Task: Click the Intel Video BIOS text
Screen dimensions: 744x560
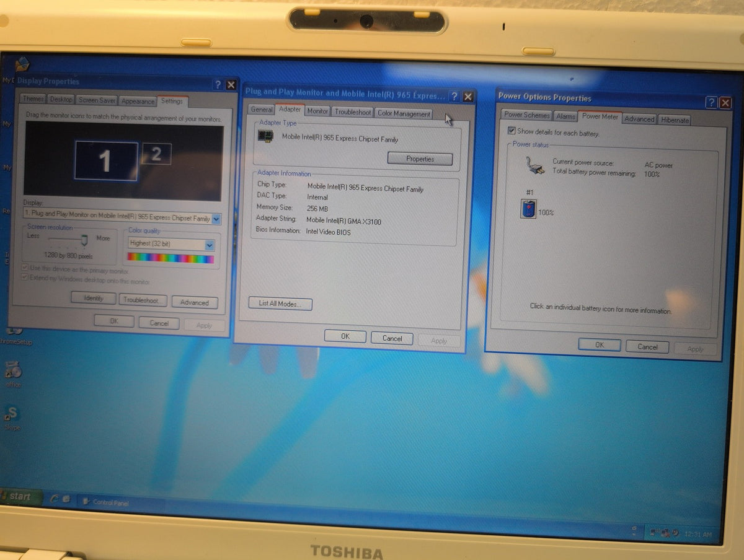Action: [328, 232]
